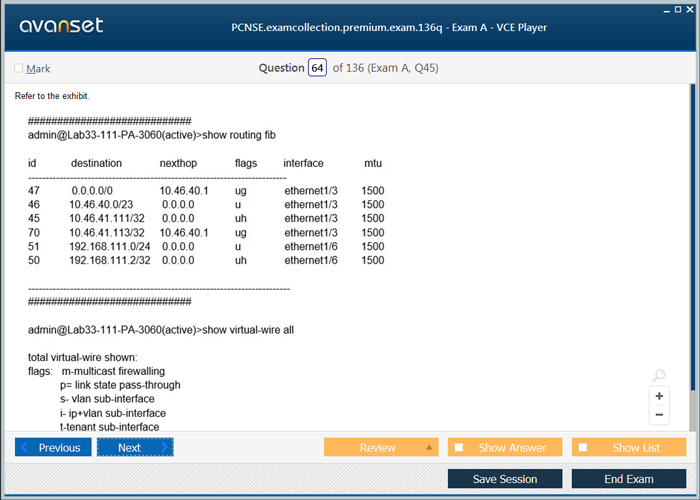Click the question number 64 input box
Image resolution: width=700 pixels, height=500 pixels.
coord(317,68)
